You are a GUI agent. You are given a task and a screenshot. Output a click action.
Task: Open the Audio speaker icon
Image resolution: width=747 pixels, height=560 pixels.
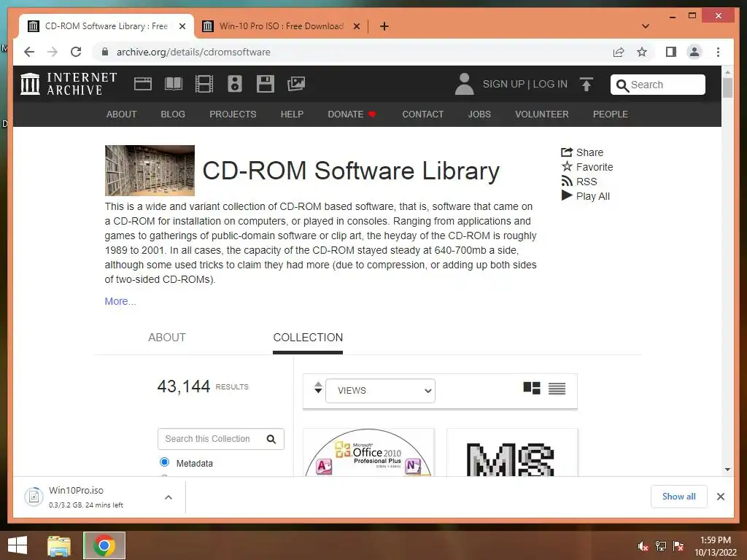tap(234, 84)
